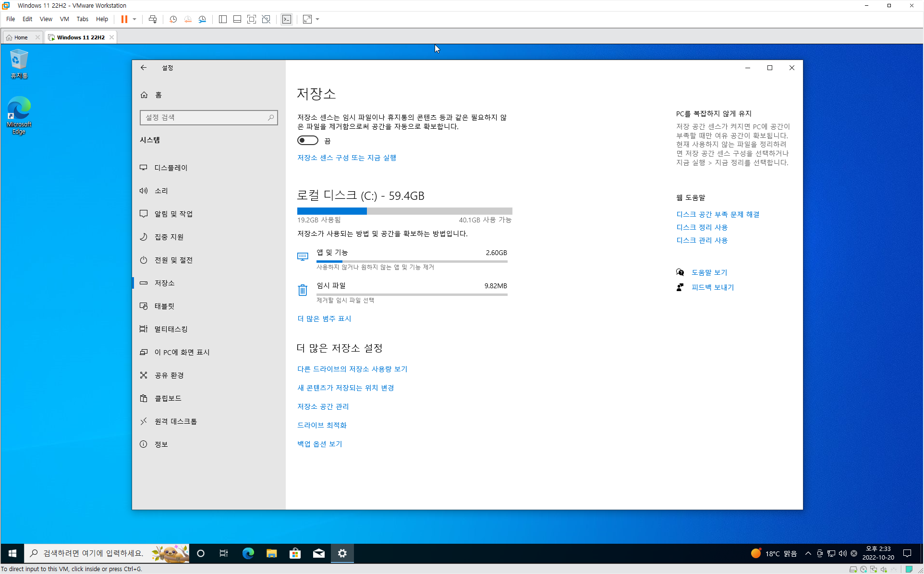Switch to the Home tab
The width and height of the screenshot is (924, 574).
coord(21,37)
